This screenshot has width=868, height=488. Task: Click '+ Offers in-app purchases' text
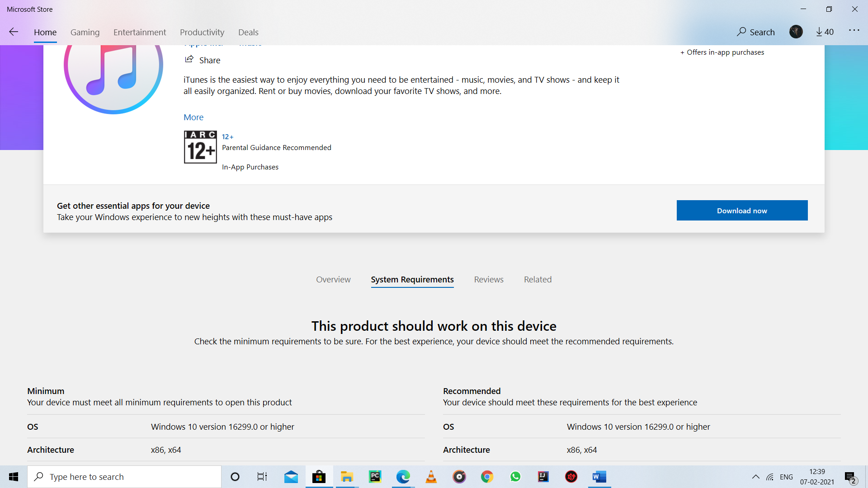[722, 52]
